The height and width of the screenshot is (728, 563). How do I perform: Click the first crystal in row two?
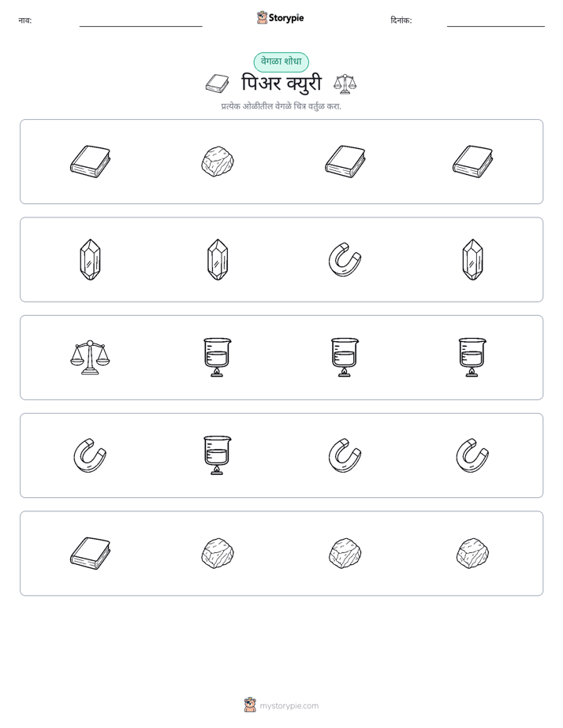(x=90, y=259)
